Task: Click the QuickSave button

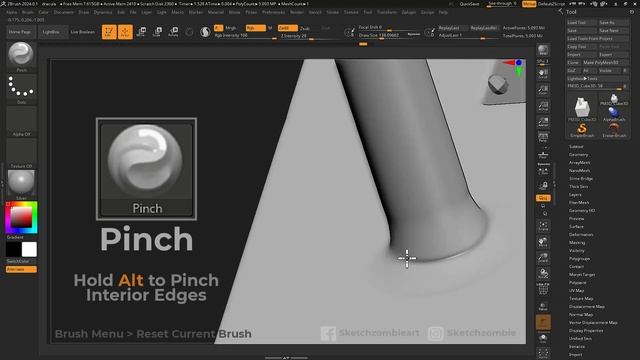Action: click(x=469, y=4)
